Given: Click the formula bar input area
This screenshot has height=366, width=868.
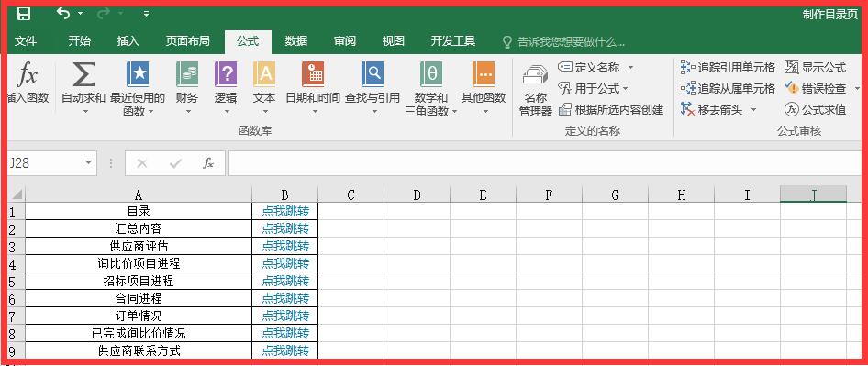Looking at the screenshot, I should point(545,163).
